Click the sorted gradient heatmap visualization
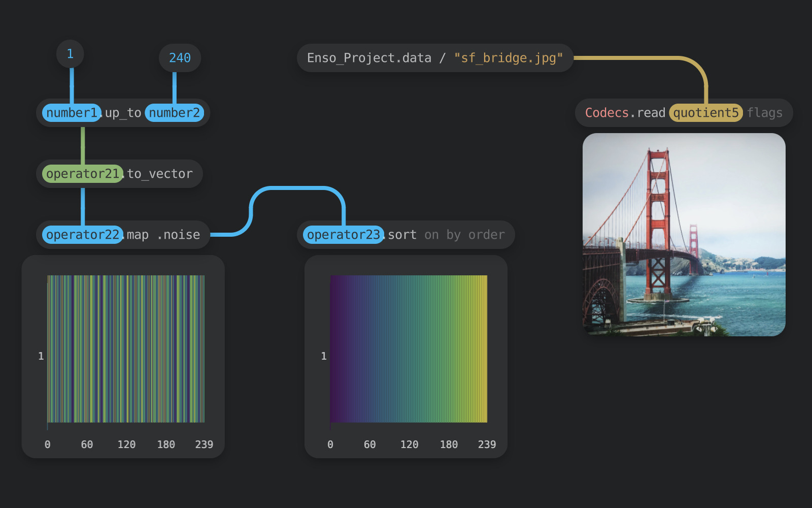Image resolution: width=812 pixels, height=508 pixels. (409, 349)
